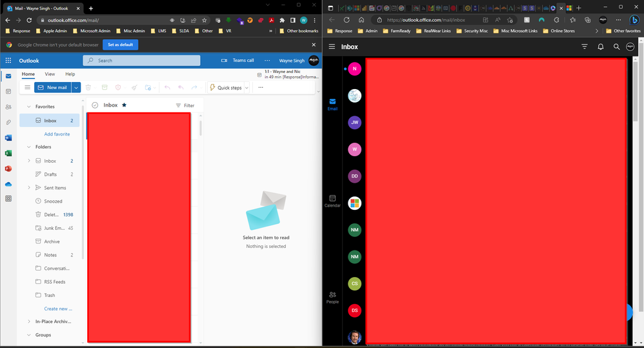644x348 pixels.
Task: Collapse the Folders section
Action: [x=29, y=147]
